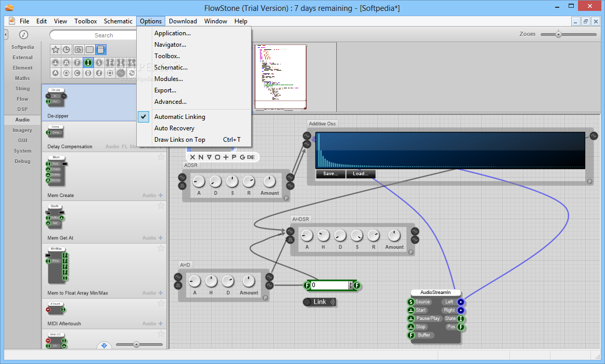Click the toolbox size slider at bottom
605x364 pixels.
(136, 344)
